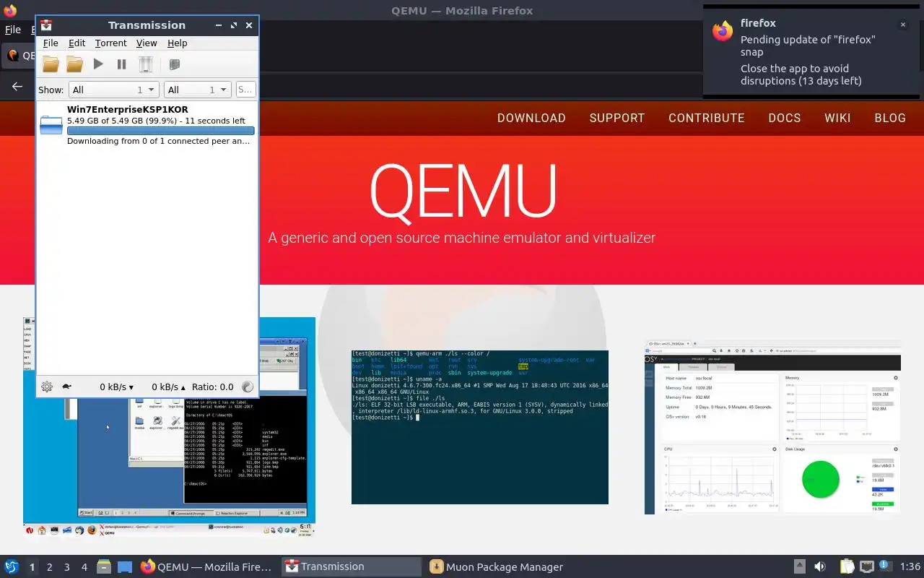Open the file manager from the taskbar
This screenshot has height=578, width=924.
pos(104,567)
